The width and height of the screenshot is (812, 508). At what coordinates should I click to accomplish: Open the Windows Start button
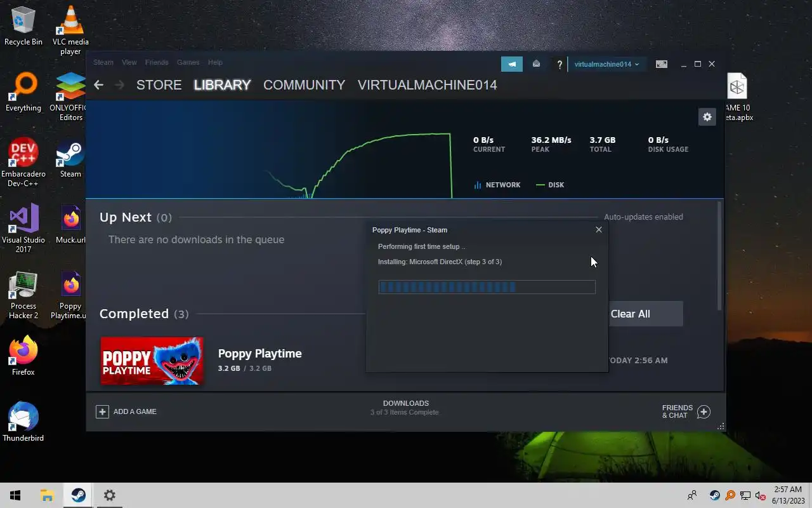tap(15, 495)
